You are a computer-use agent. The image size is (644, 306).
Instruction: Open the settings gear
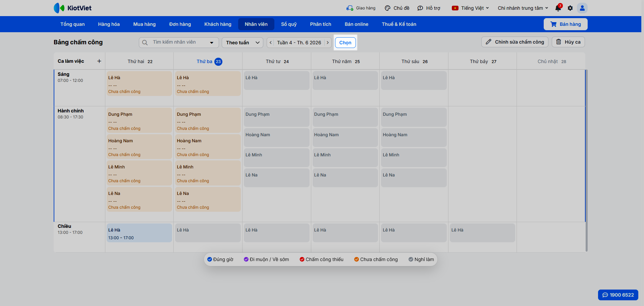click(570, 8)
